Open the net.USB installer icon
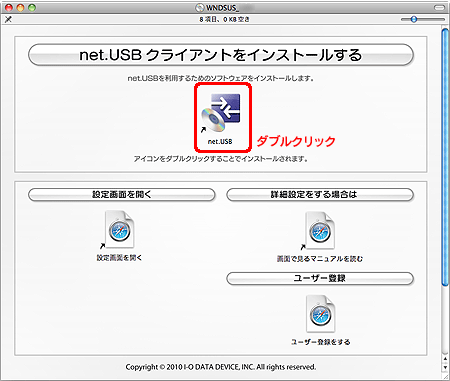 point(221,113)
